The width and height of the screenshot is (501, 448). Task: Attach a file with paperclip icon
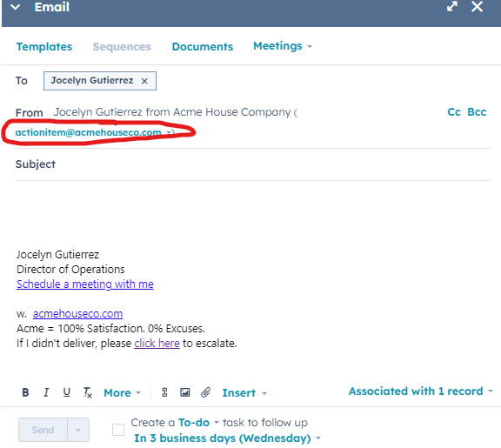coord(206,392)
